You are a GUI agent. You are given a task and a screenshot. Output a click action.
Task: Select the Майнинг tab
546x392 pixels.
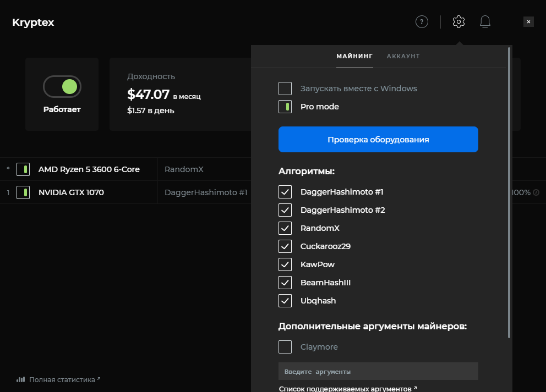pyautogui.click(x=354, y=56)
